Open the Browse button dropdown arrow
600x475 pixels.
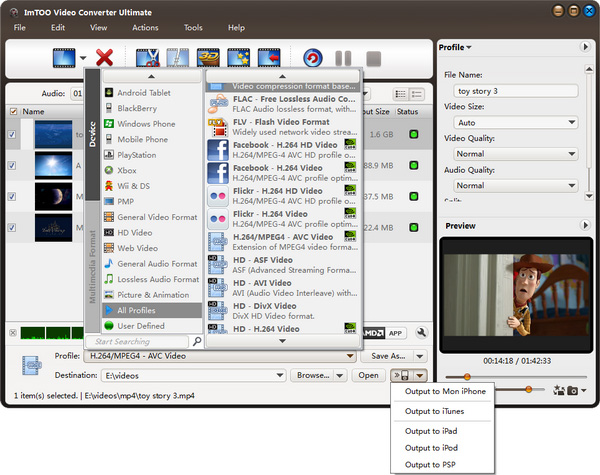340,375
